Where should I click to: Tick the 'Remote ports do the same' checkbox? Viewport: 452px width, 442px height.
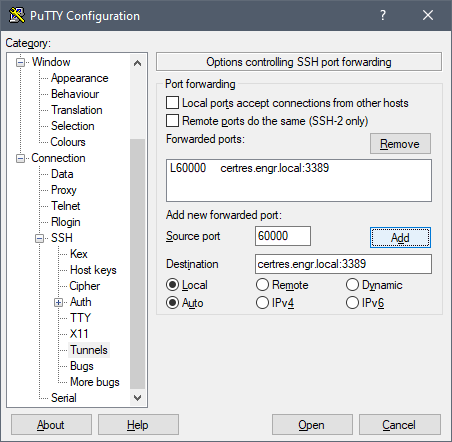tap(172, 121)
